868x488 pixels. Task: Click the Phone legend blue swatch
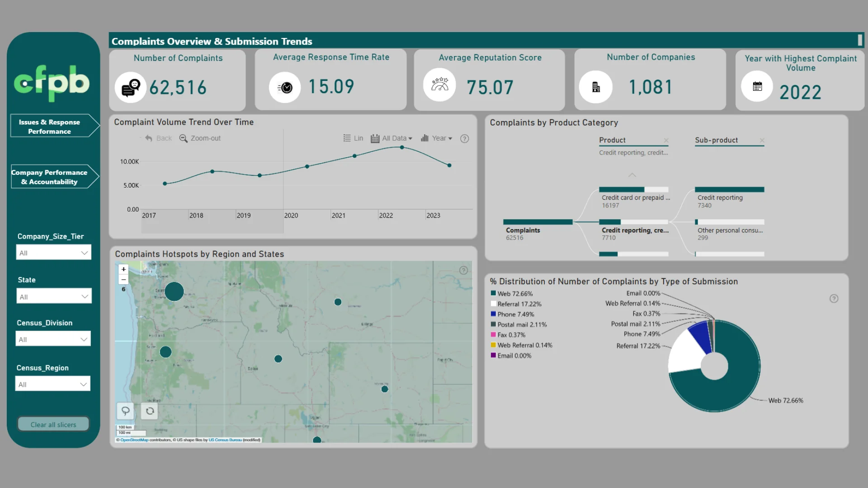(x=493, y=314)
